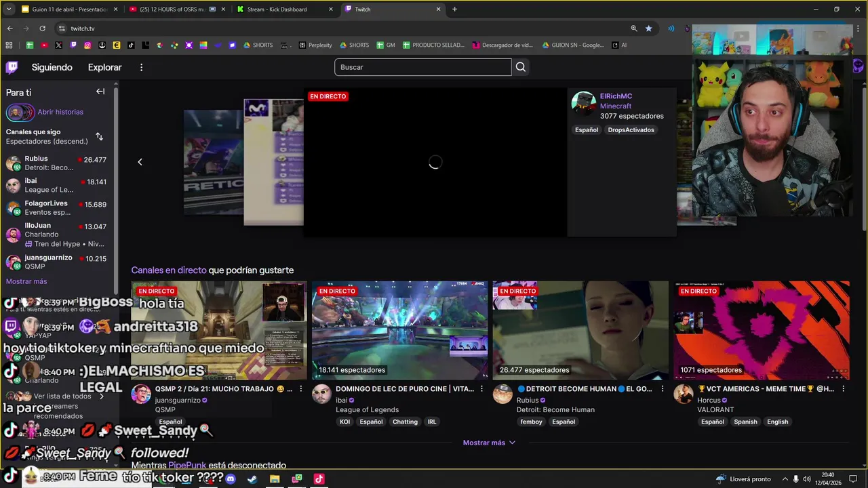This screenshot has width=868, height=488.
Task: Open the Domingo de LEC stream thumbnail
Action: pos(399,331)
